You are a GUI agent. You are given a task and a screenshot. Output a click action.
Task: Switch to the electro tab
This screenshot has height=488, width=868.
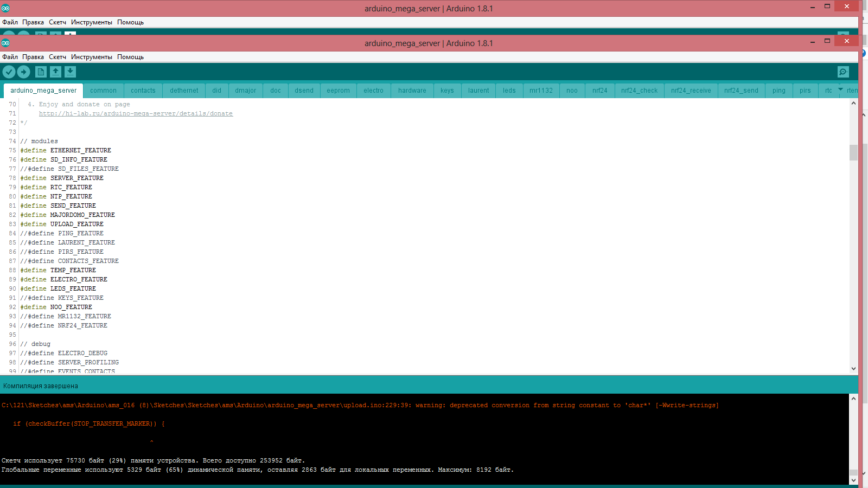coord(373,91)
